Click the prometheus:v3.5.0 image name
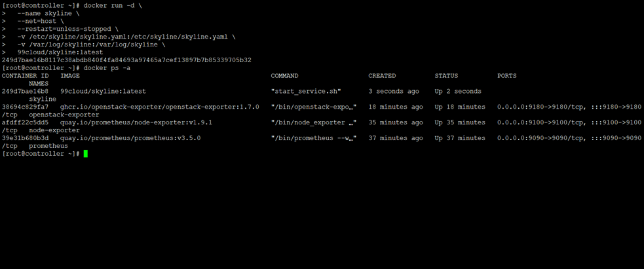Screen dimensions: 644x269 tap(130, 139)
